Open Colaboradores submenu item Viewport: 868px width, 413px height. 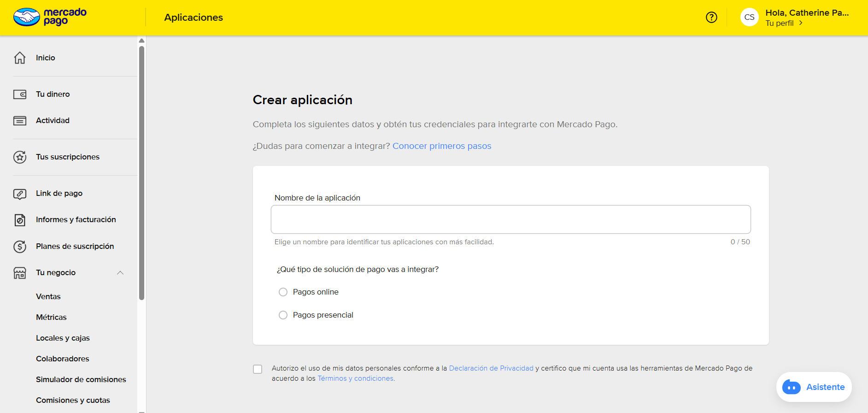point(63,359)
